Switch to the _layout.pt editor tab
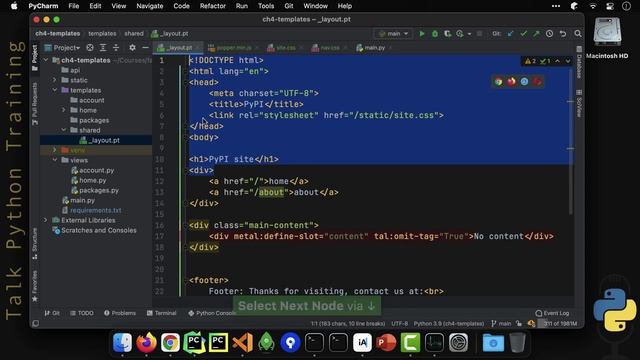The height and width of the screenshot is (360, 640). pos(178,48)
